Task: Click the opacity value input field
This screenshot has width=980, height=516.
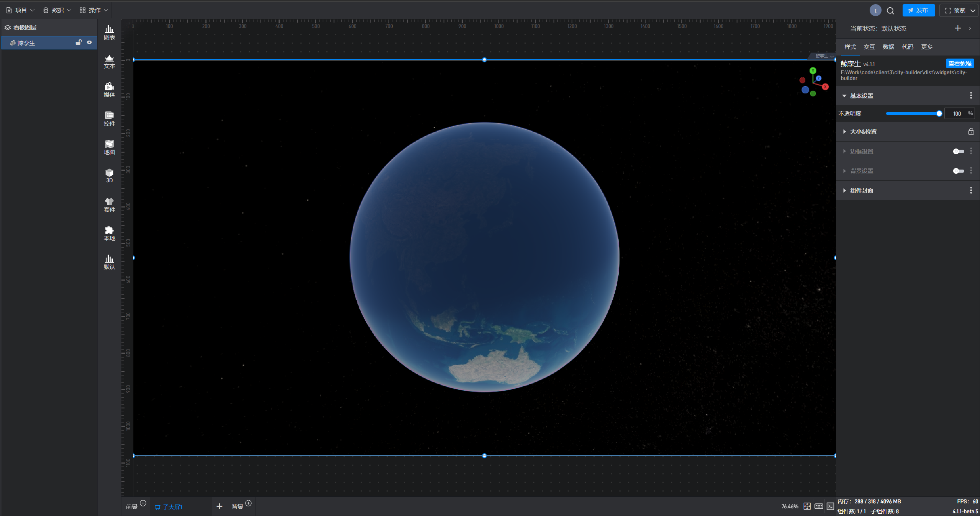Action: click(x=956, y=113)
